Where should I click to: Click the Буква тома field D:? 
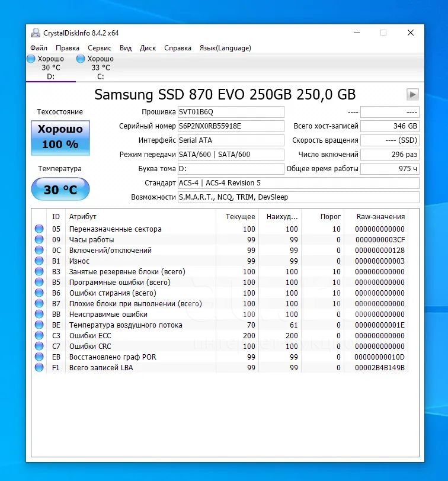point(231,169)
